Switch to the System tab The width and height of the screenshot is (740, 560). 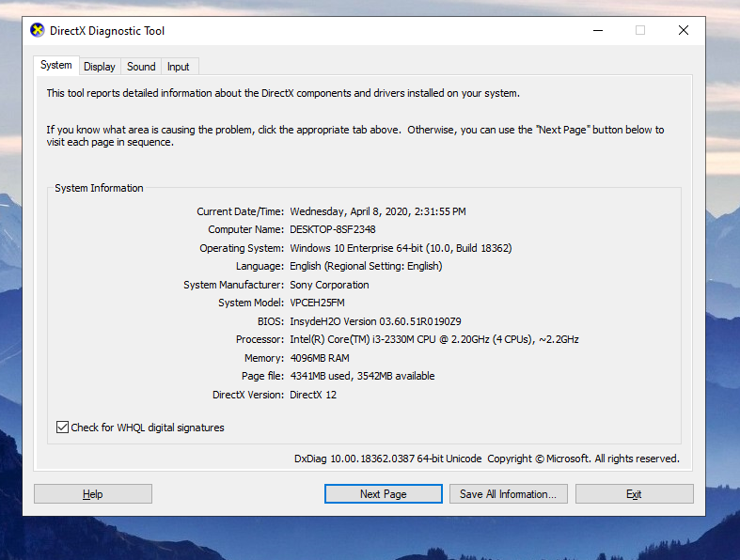click(x=56, y=65)
